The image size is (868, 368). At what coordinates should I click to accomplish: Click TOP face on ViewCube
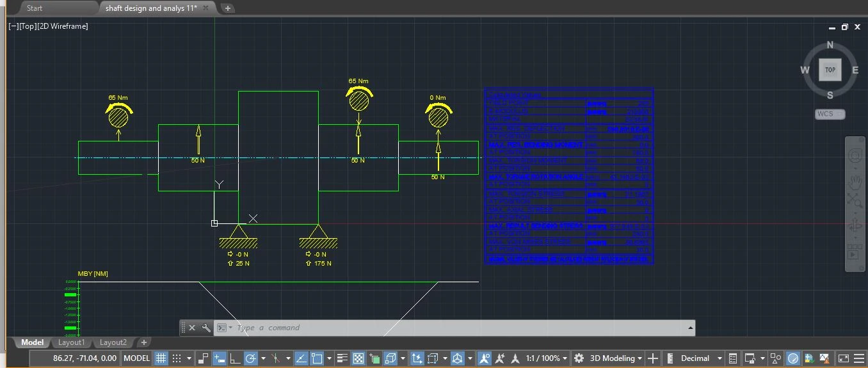pos(830,70)
